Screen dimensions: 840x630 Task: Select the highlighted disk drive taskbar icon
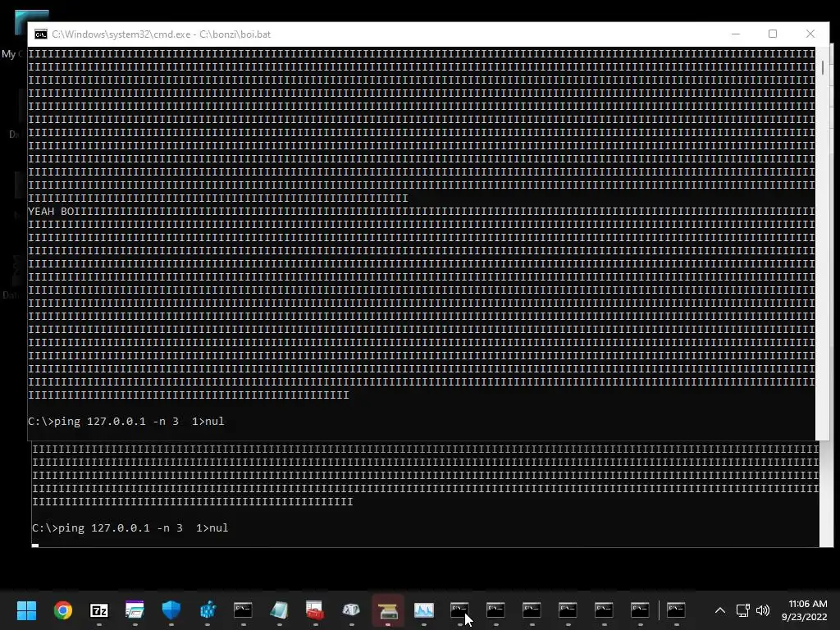tap(388, 610)
